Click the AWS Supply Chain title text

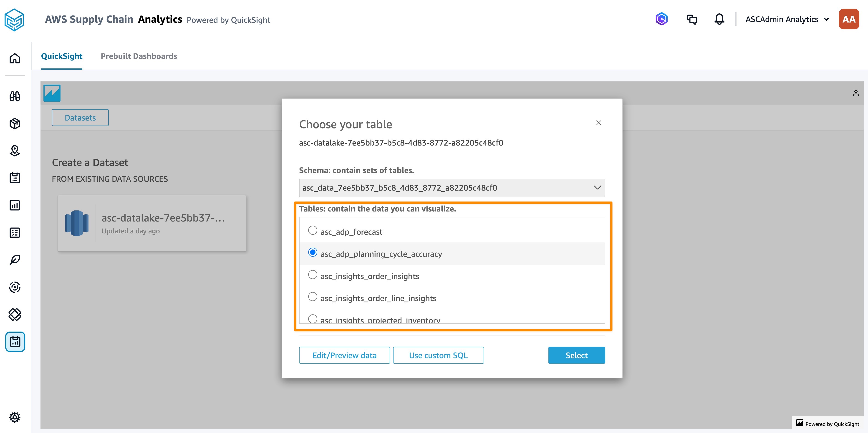[x=89, y=19]
